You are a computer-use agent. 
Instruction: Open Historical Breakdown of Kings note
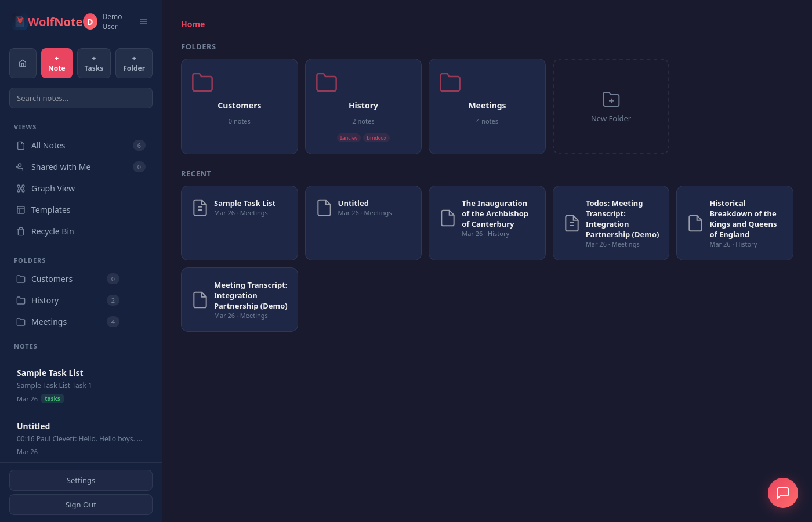[735, 223]
